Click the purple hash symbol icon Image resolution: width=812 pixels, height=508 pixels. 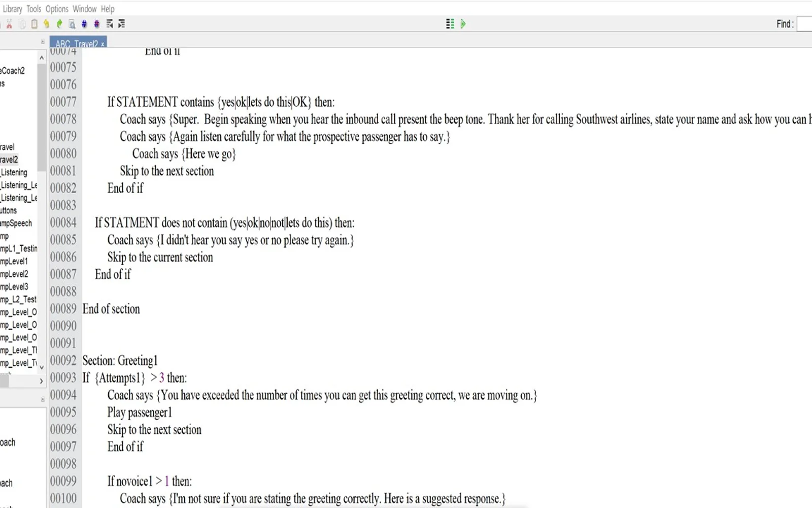pos(96,24)
